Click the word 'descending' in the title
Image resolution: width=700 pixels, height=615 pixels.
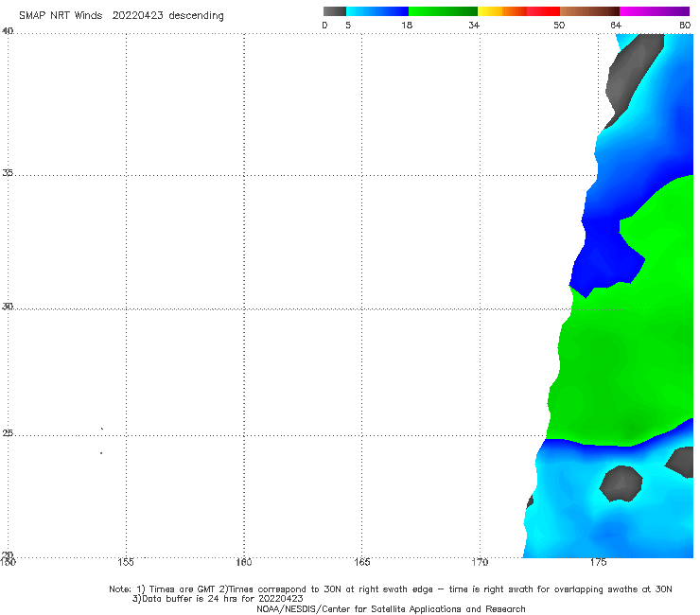click(196, 16)
